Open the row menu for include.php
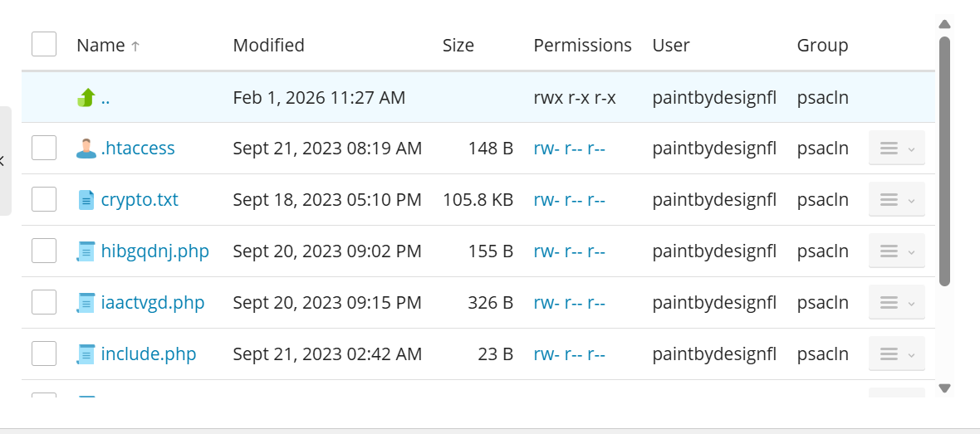 (x=896, y=354)
